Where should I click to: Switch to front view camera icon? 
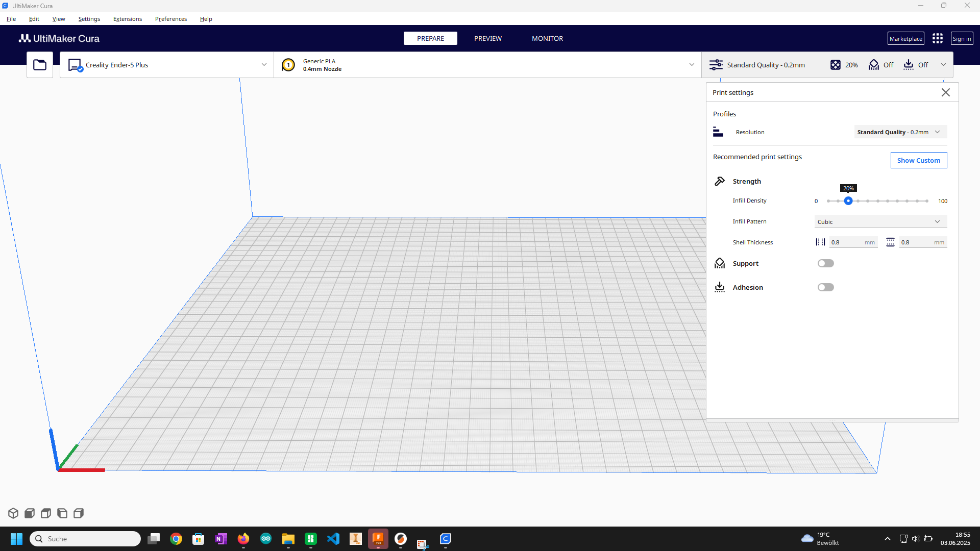pyautogui.click(x=30, y=513)
